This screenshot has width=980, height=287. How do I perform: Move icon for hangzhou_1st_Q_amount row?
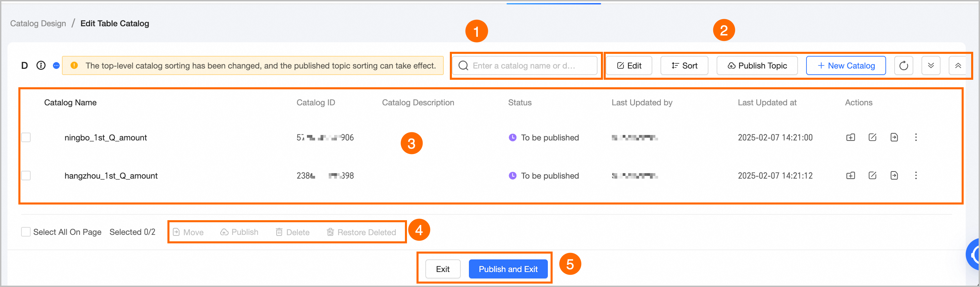coord(894,175)
